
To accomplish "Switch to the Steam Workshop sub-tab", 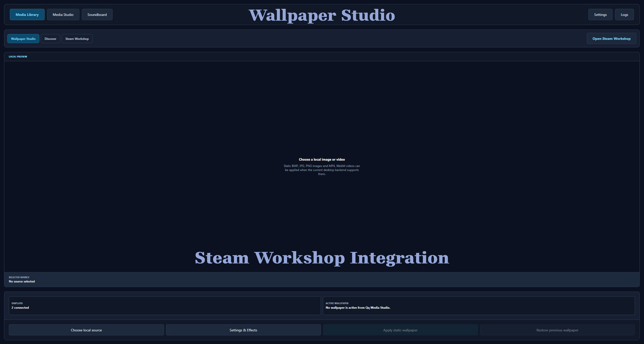I will (77, 39).
